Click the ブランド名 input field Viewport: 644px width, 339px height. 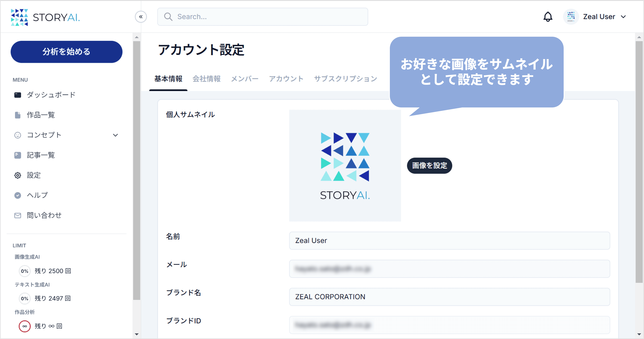click(450, 297)
